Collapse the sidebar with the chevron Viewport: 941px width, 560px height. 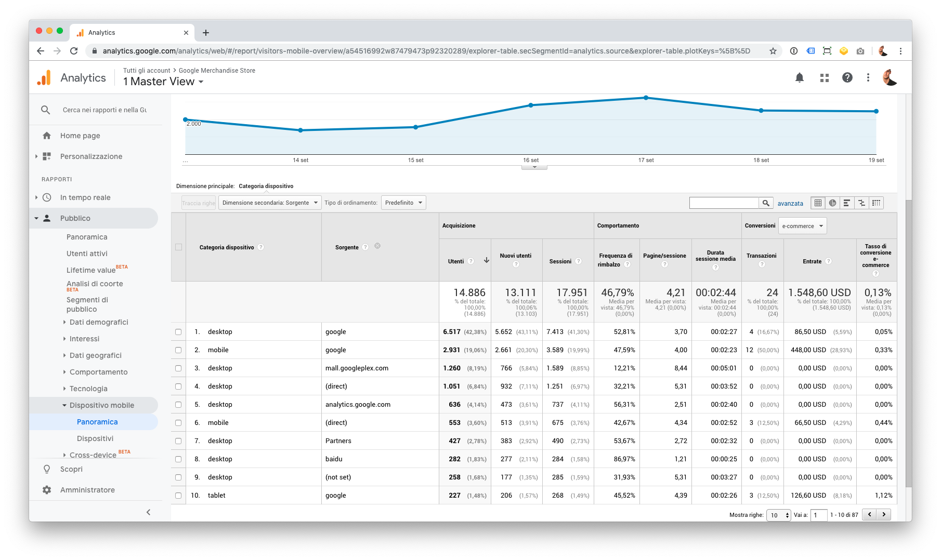coord(149,512)
